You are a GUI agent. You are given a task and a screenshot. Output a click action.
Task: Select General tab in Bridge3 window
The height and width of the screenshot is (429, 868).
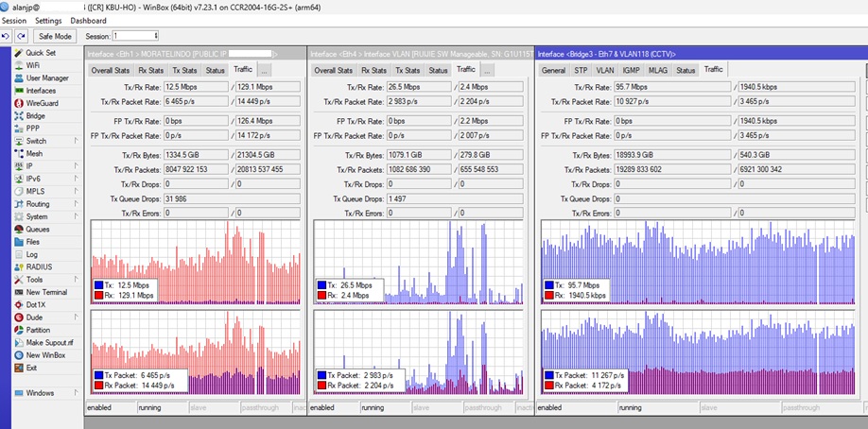point(553,70)
